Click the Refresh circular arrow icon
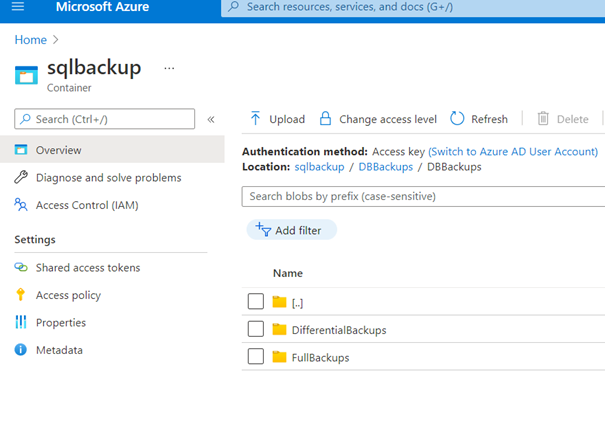 coord(457,118)
